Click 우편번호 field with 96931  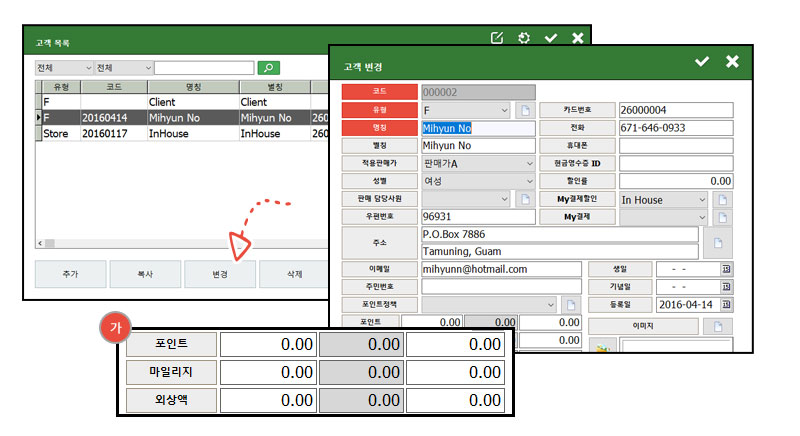pyautogui.click(x=478, y=217)
